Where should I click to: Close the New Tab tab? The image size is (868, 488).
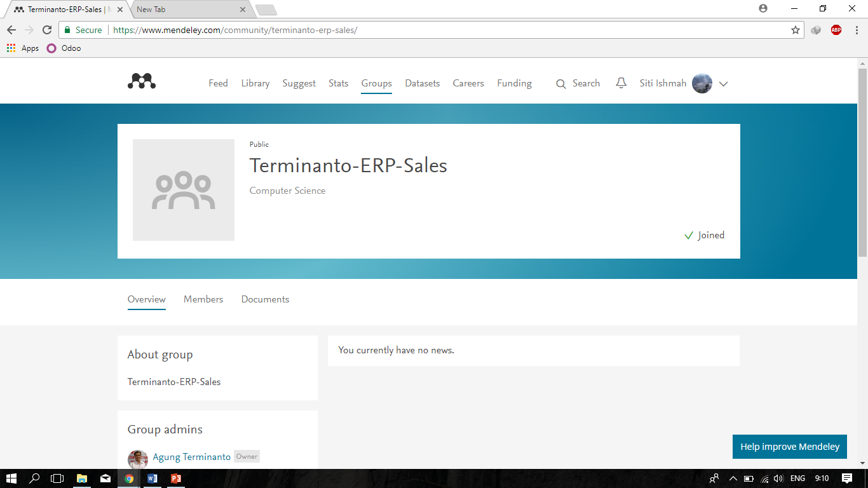tap(243, 10)
